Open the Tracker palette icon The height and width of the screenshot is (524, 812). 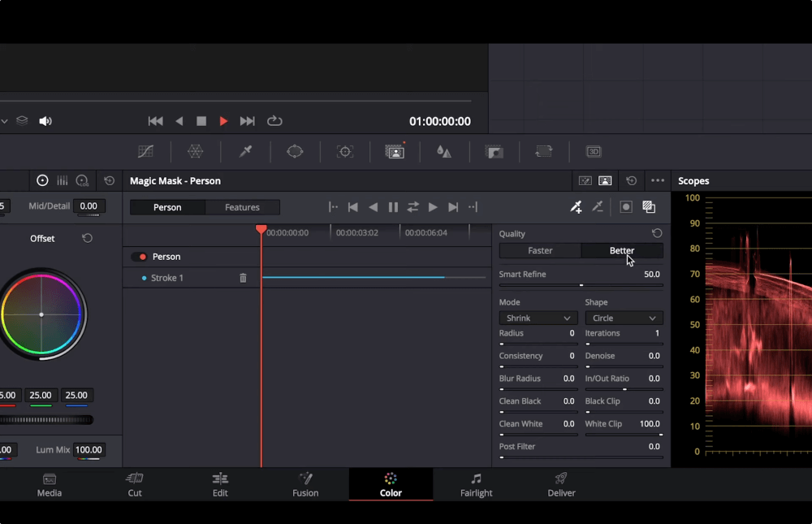point(345,151)
